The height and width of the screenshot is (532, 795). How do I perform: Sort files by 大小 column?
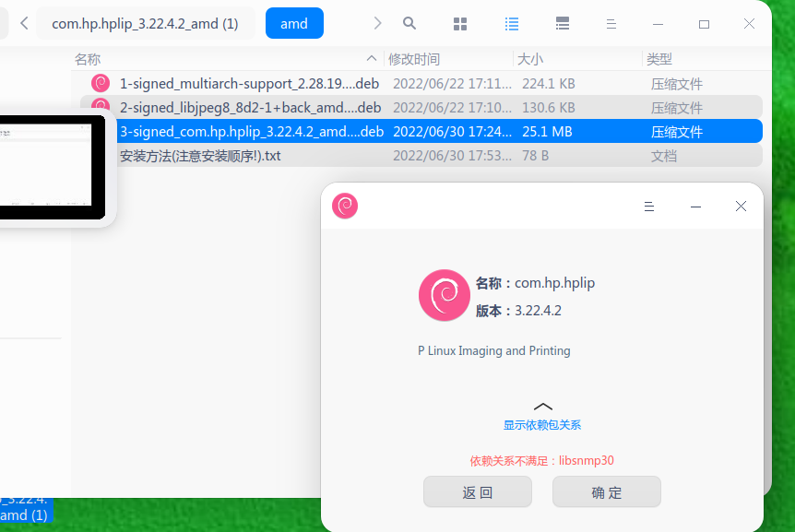tap(529, 59)
